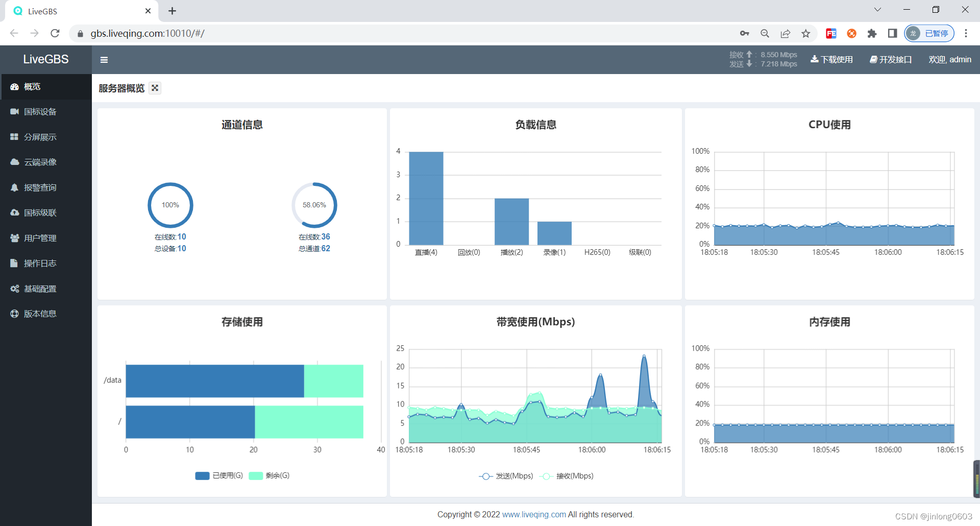
Task: Close the LiveGBS browser tab
Action: 148,11
